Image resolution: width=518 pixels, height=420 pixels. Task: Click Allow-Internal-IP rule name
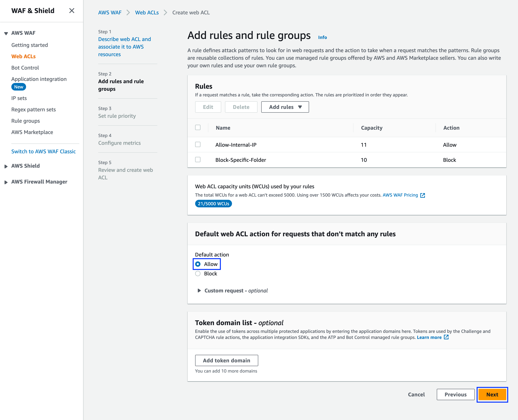(x=236, y=145)
